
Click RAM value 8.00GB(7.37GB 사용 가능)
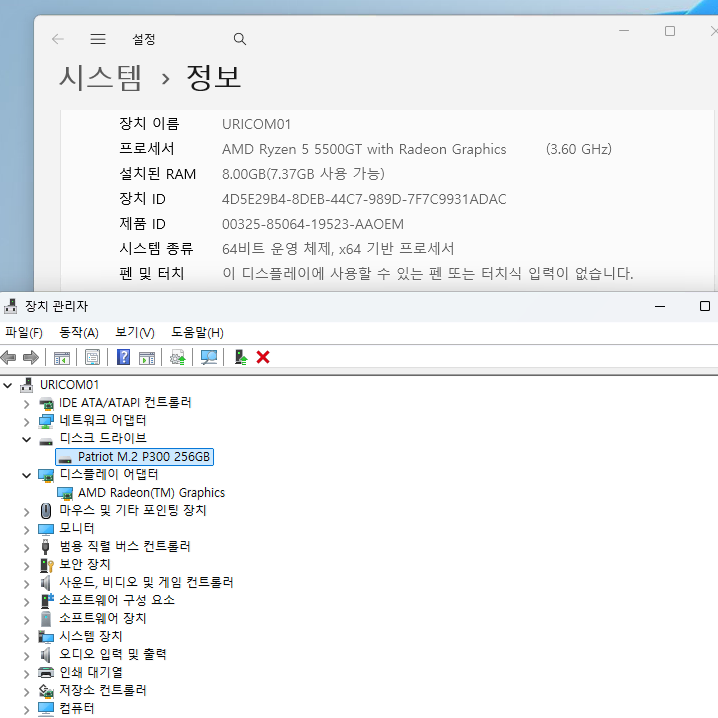point(303,174)
